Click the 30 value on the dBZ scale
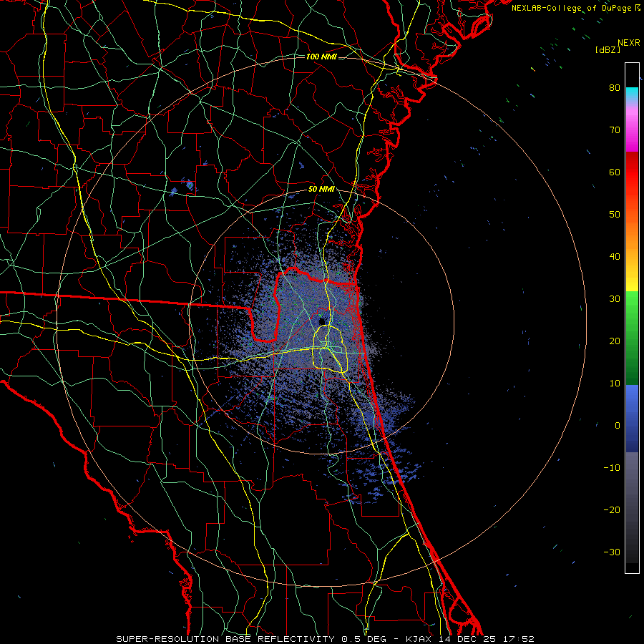The height and width of the screenshot is (644, 644). (x=615, y=299)
